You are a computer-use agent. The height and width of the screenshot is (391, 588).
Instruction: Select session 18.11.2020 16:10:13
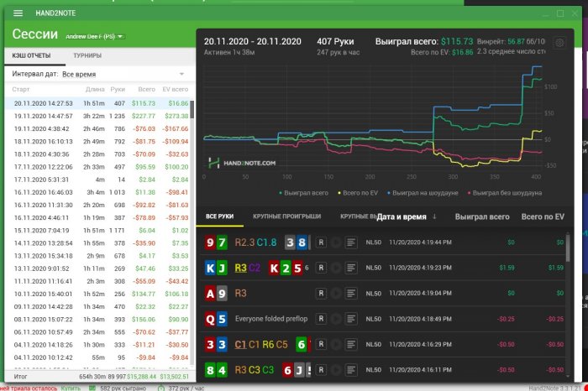(x=98, y=142)
